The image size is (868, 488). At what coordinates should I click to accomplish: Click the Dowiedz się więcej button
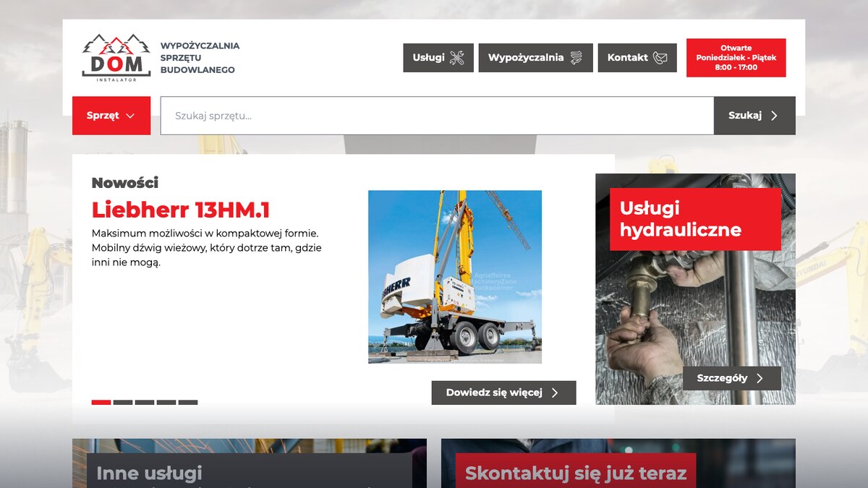[x=504, y=393]
